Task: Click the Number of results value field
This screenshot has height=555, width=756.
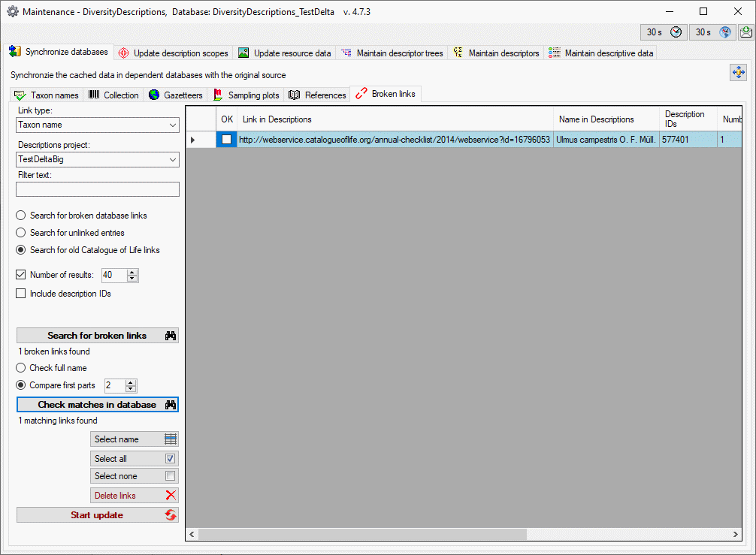Action: click(114, 275)
